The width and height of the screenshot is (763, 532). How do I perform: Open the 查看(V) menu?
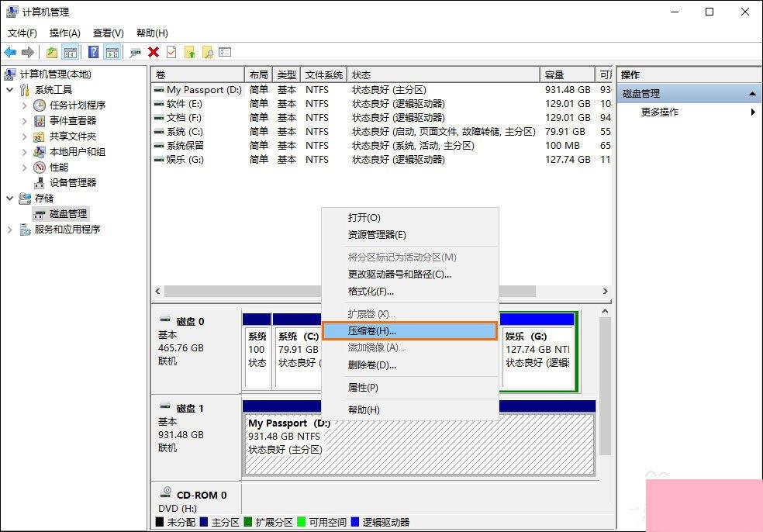point(108,33)
